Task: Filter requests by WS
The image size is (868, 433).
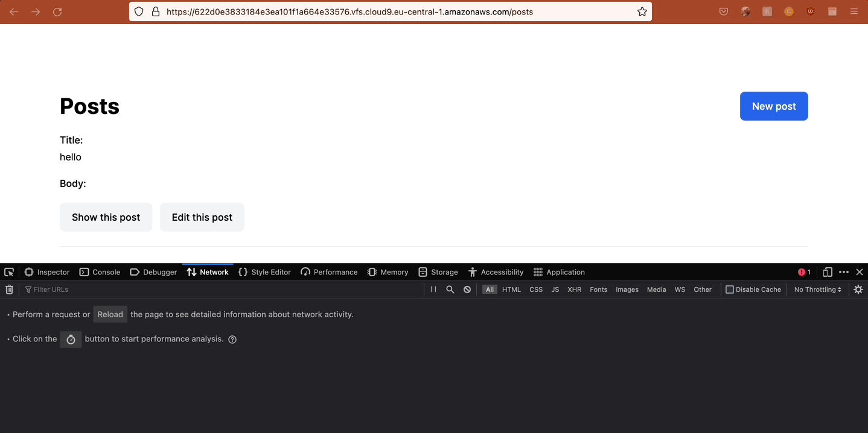Action: (680, 289)
